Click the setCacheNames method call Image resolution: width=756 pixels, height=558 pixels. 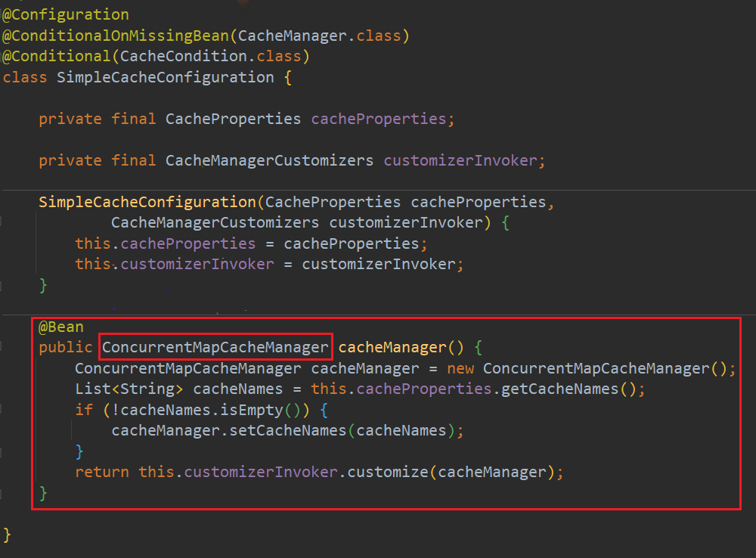point(287,431)
